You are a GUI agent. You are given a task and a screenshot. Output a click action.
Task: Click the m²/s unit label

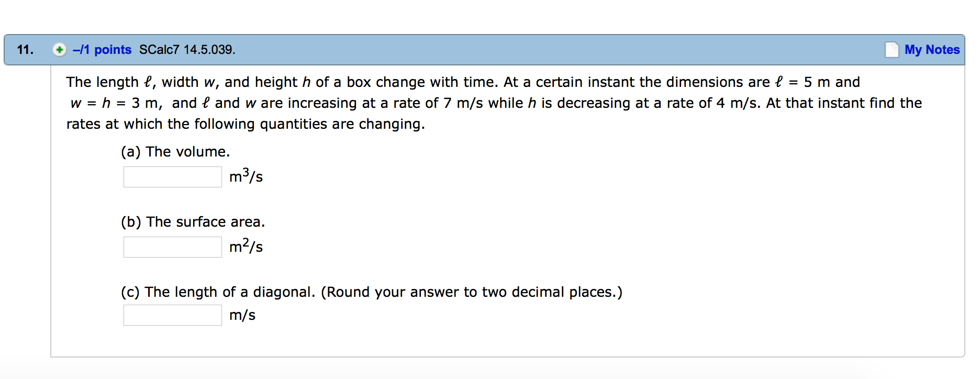pos(245,247)
